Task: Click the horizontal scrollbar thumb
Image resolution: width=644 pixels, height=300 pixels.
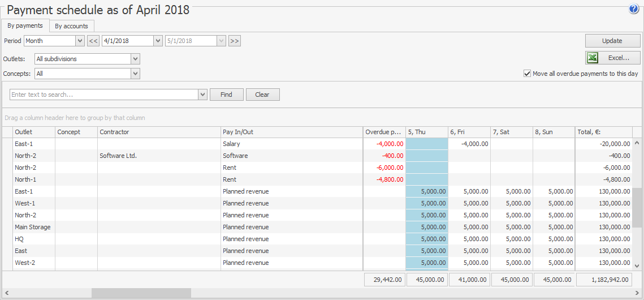Action: click(x=141, y=293)
